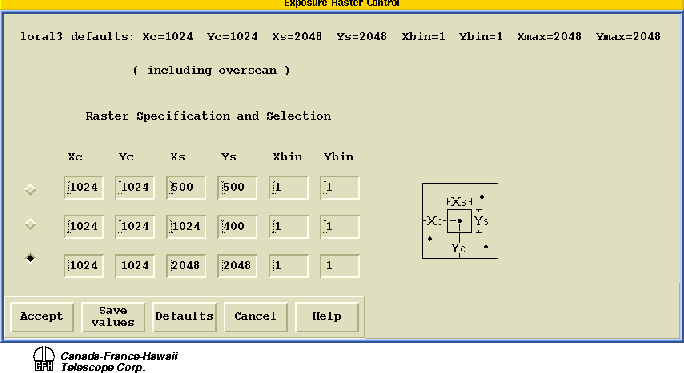This screenshot has width=684, height=373.
Task: Click 'Xs=2048' in defaults line
Action: click(297, 36)
